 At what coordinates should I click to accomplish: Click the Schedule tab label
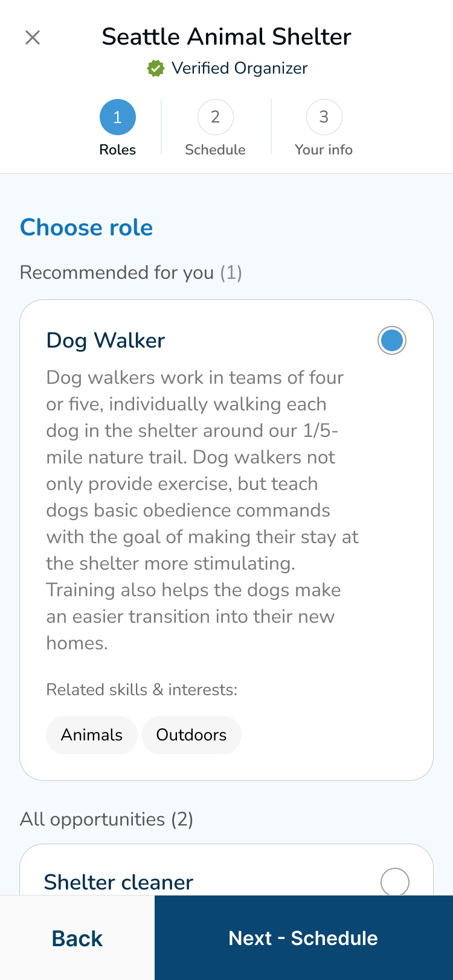[215, 150]
